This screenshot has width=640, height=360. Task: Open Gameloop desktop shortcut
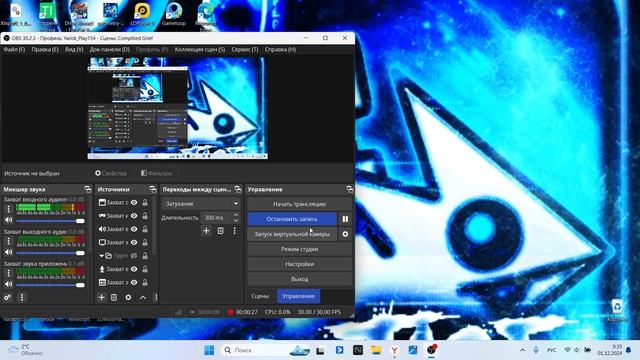pyautogui.click(x=174, y=14)
